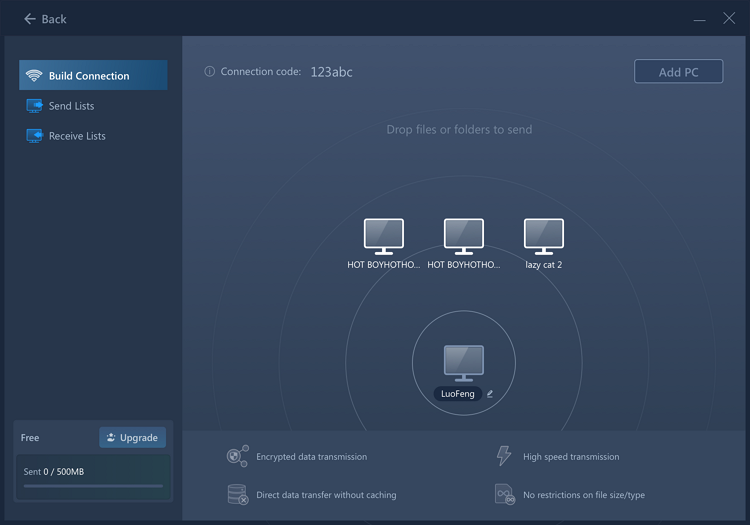Switch to Send Lists
This screenshot has height=525, width=750.
tap(71, 106)
